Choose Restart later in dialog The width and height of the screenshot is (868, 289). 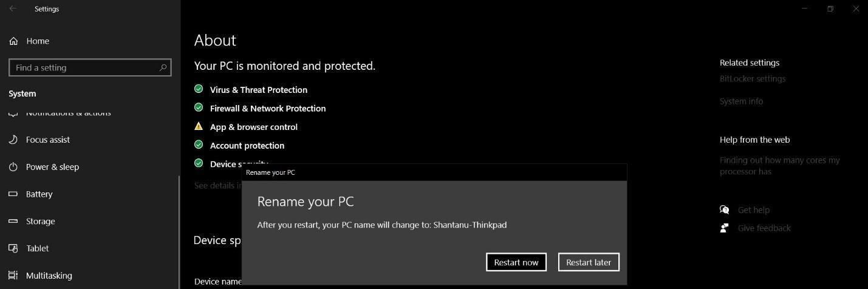588,262
